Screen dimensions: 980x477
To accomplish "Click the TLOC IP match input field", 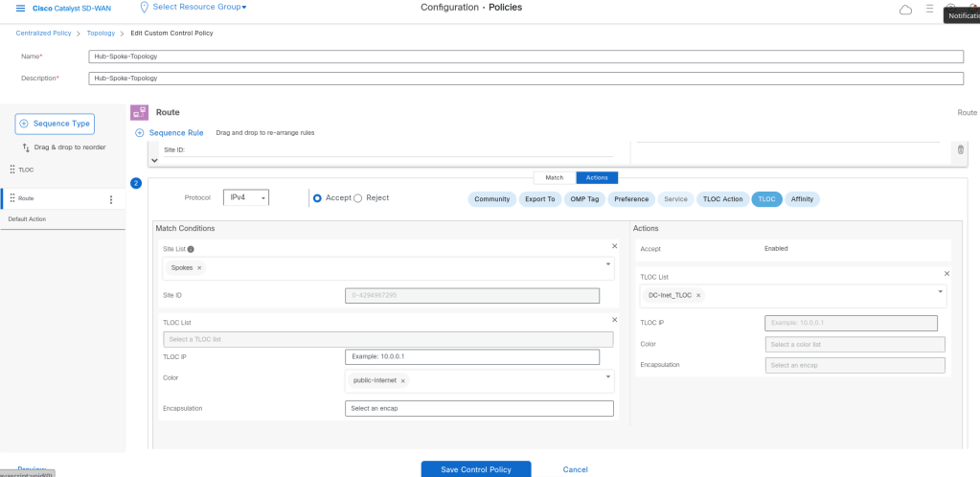I will tap(471, 356).
